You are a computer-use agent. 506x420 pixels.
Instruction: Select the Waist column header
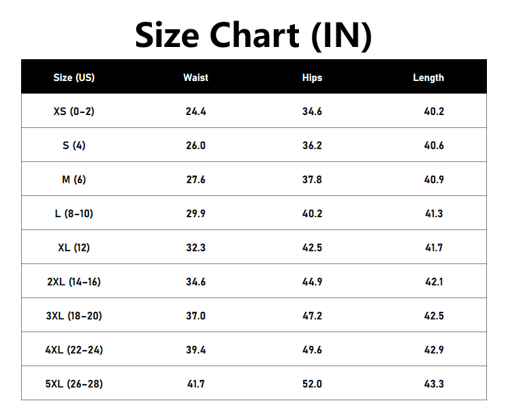[195, 78]
